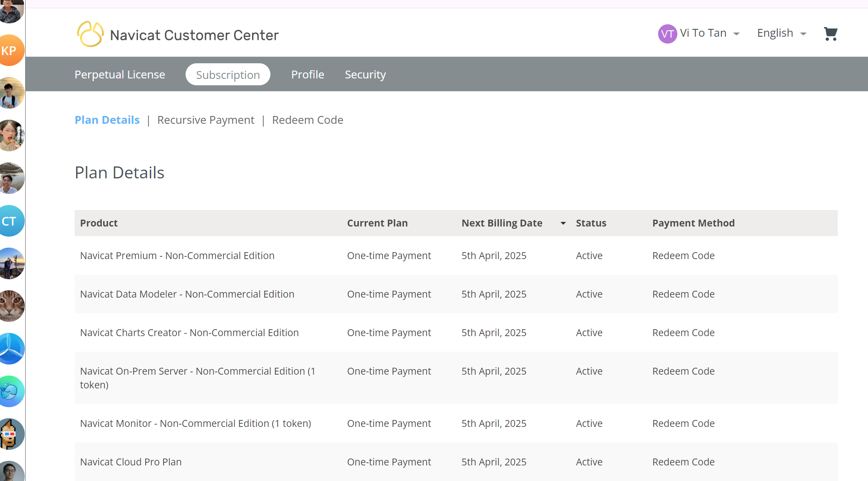Click '5th April, 2025' for On-Prem Server
Screen dimensions: 868x481
pyautogui.click(x=494, y=371)
